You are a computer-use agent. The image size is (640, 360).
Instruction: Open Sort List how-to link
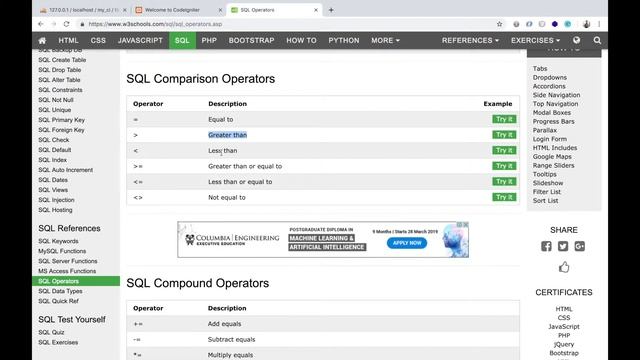click(x=545, y=200)
